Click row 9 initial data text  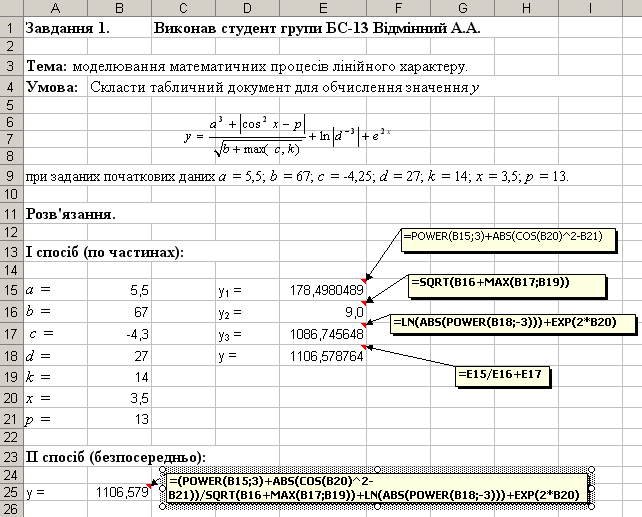(297, 176)
